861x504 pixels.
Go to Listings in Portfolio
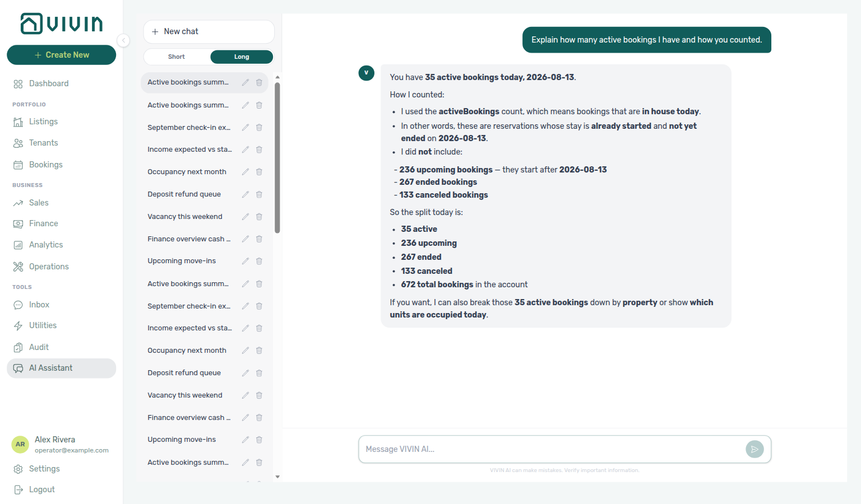pos(62,122)
